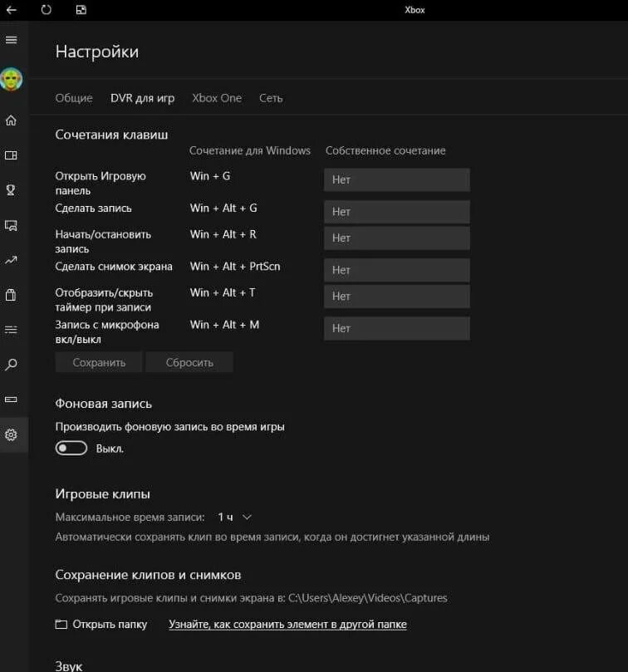Open link about saving to another folder

coord(287,625)
